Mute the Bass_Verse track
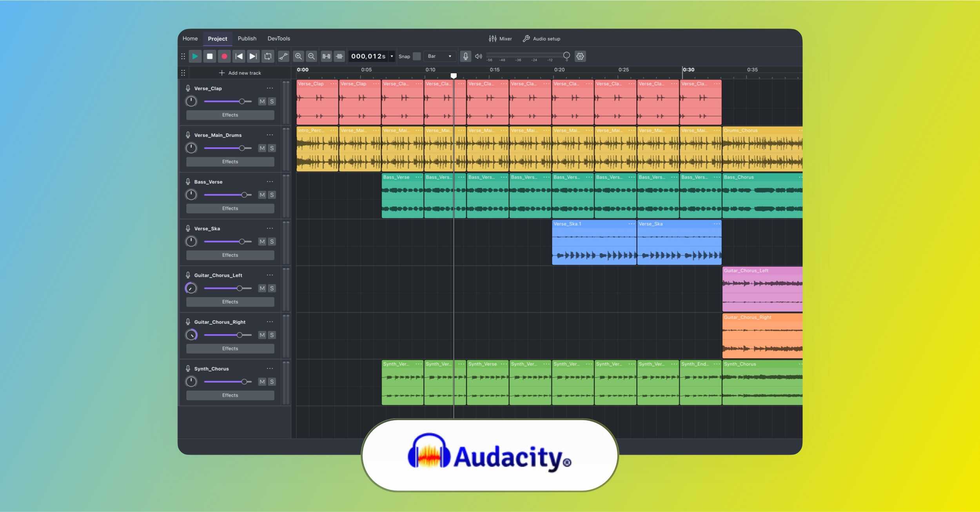The height and width of the screenshot is (512, 980). tap(262, 195)
